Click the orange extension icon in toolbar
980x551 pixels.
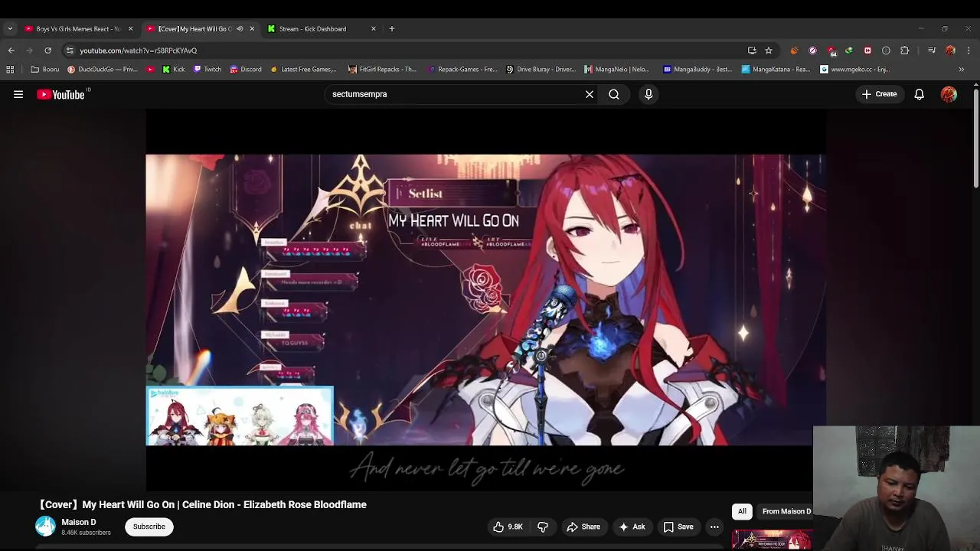pos(794,51)
